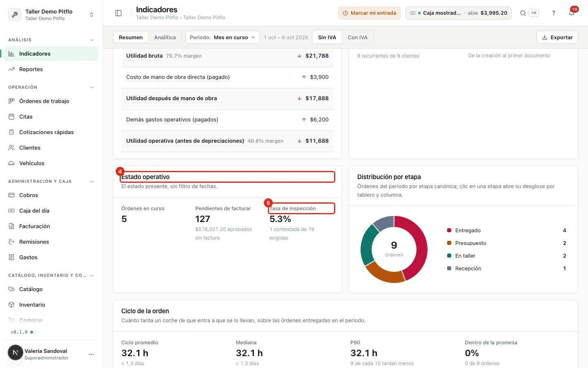Switch to the Analítica tab

[165, 37]
